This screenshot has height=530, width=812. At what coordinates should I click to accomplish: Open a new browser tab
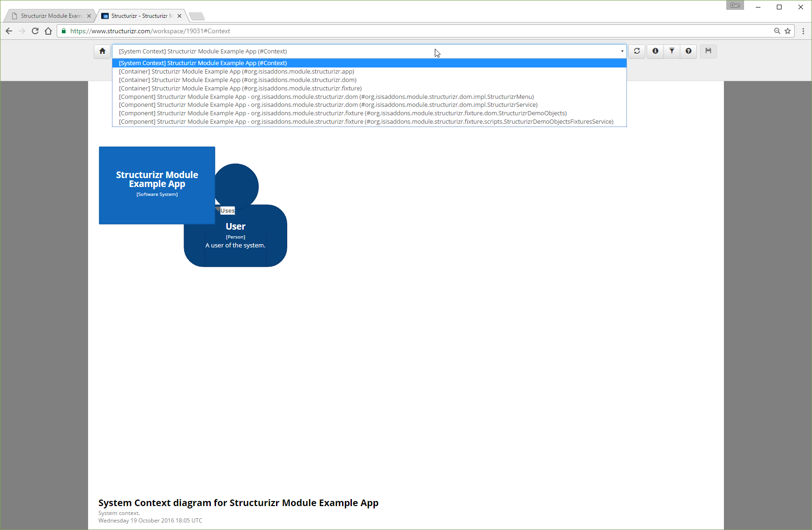[197, 16]
